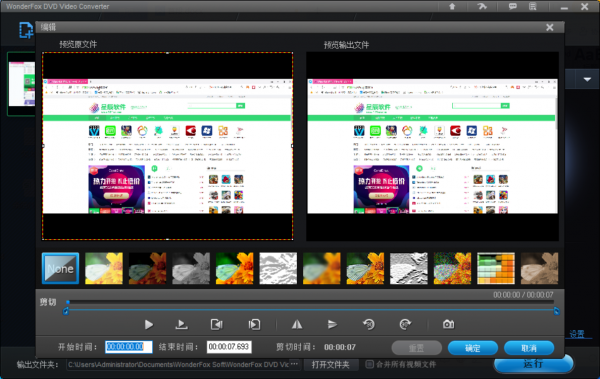Rotate video counterclockwise 90 degrees
The height and width of the screenshot is (379, 600).
pyautogui.click(x=369, y=325)
